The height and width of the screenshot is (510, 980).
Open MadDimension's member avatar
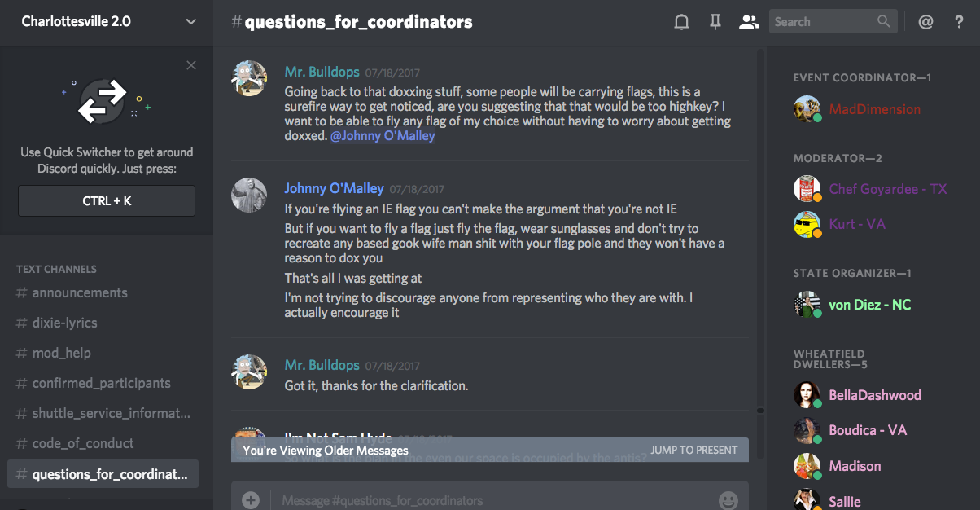click(x=807, y=109)
